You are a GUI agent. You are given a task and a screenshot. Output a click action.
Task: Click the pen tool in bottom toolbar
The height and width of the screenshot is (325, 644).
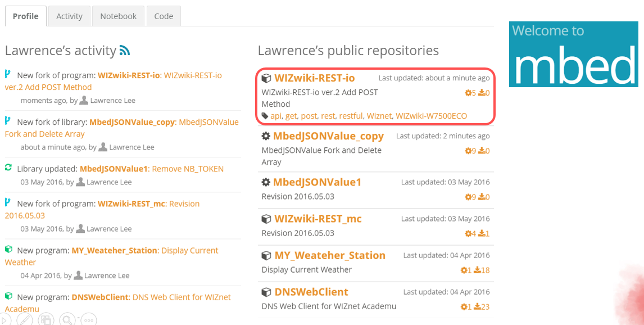point(25,320)
